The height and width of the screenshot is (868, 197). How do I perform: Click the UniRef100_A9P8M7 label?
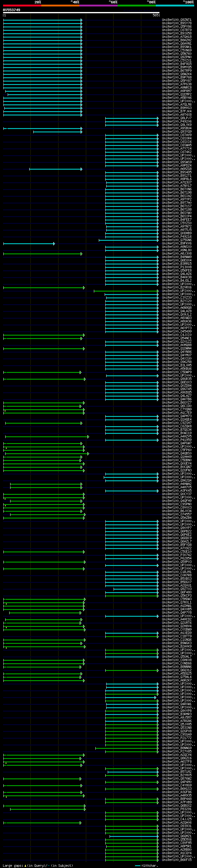point(177,91)
